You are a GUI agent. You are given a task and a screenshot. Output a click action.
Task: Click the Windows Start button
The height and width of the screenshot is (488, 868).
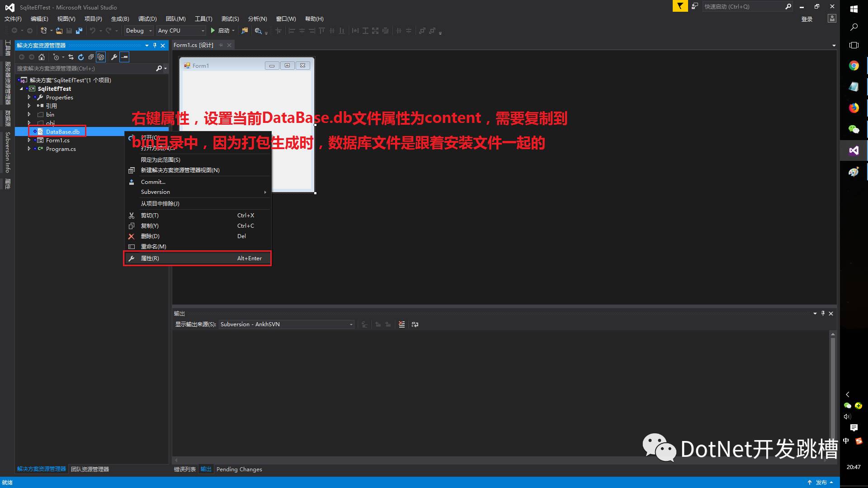coord(854,9)
